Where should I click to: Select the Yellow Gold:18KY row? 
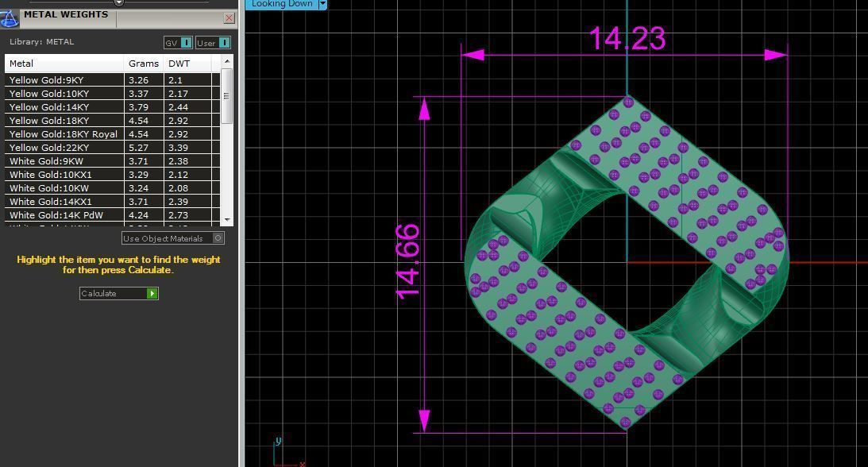click(113, 121)
